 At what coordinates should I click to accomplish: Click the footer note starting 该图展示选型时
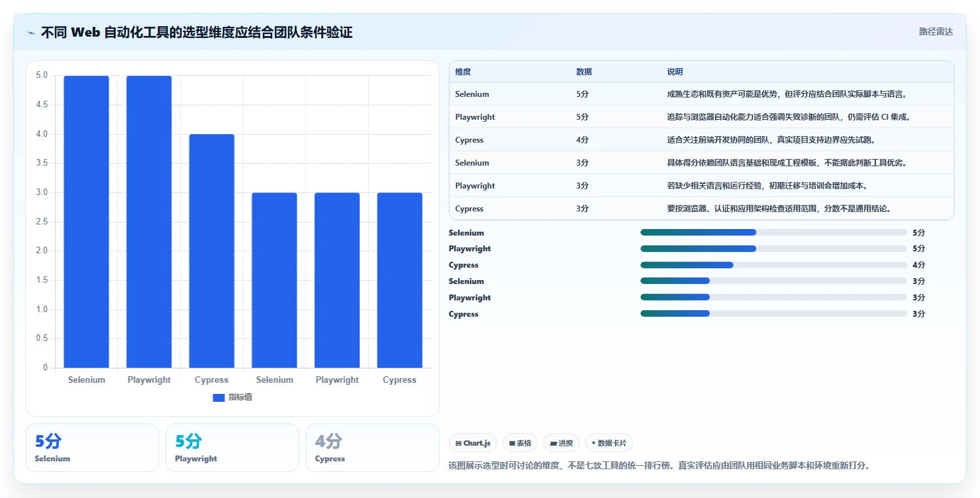[x=659, y=466]
